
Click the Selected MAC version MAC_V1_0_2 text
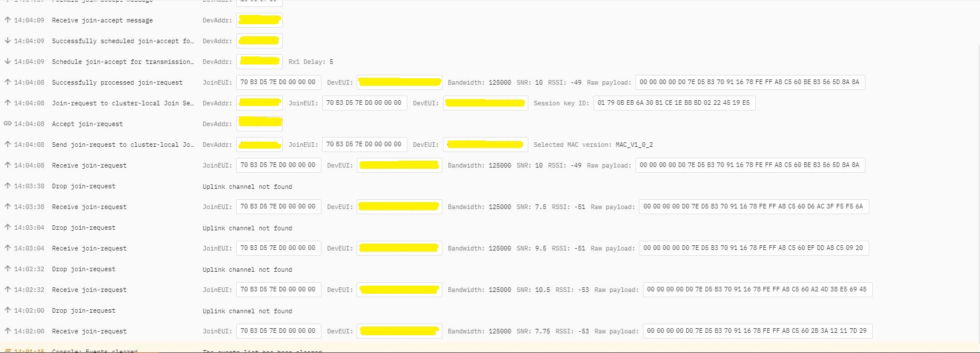(x=593, y=145)
